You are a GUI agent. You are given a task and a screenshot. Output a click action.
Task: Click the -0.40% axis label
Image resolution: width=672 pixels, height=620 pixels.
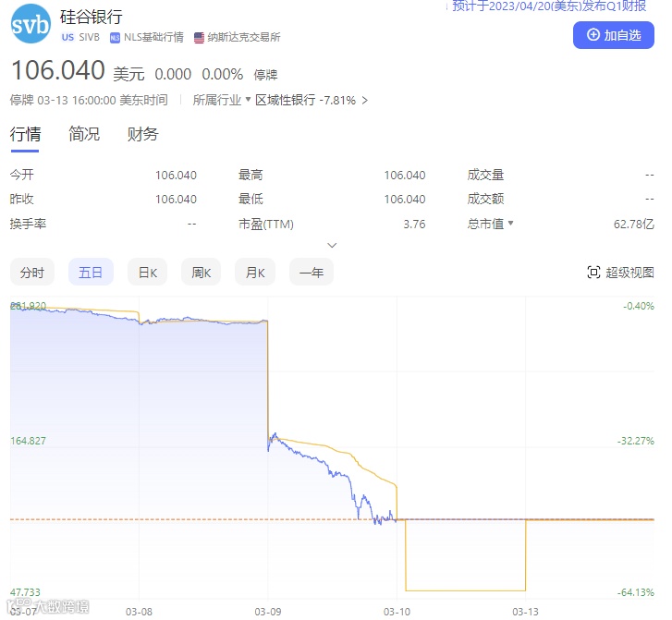coord(638,306)
